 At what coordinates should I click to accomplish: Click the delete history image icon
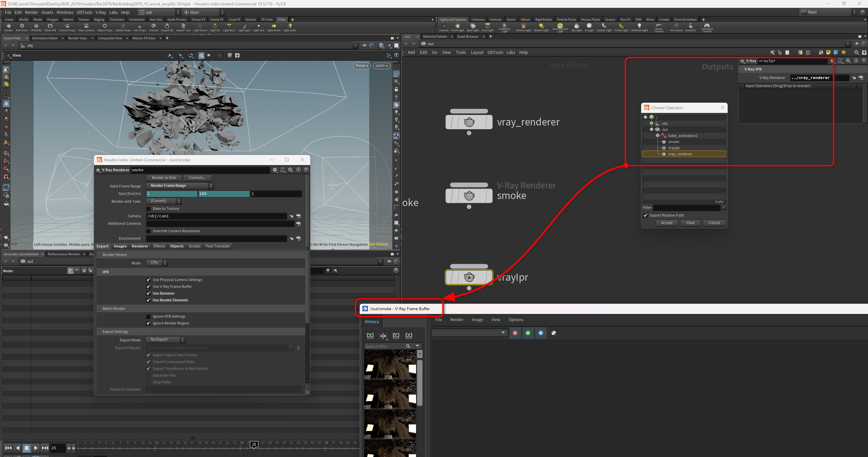[x=409, y=336]
